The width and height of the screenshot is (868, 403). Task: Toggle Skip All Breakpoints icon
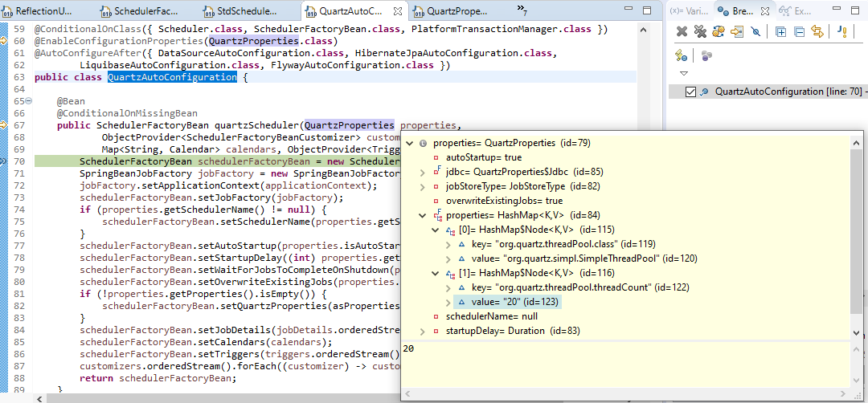[x=755, y=32]
